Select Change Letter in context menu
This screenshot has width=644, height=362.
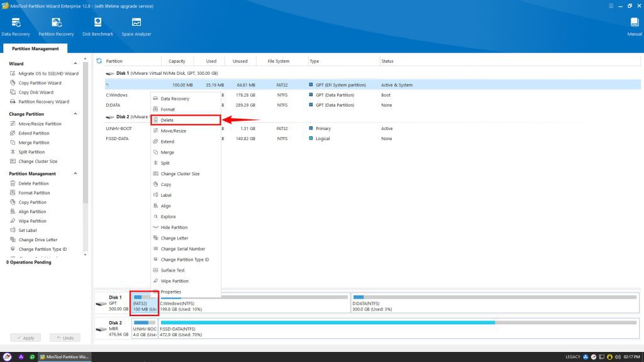(186, 238)
